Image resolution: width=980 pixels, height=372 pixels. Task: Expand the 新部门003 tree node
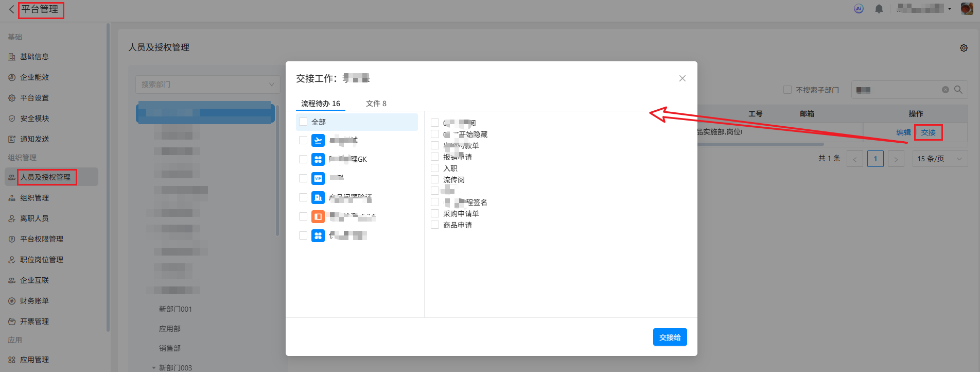pyautogui.click(x=153, y=368)
